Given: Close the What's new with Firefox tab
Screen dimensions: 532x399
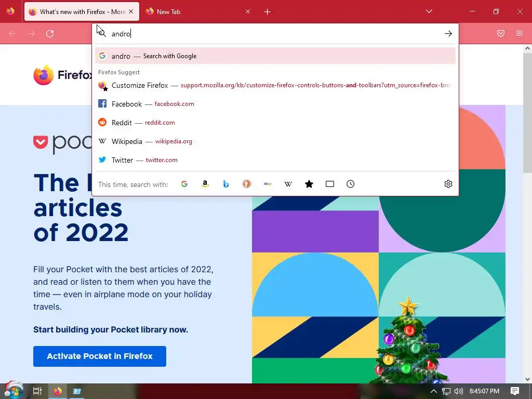Looking at the screenshot, I should click(x=131, y=11).
